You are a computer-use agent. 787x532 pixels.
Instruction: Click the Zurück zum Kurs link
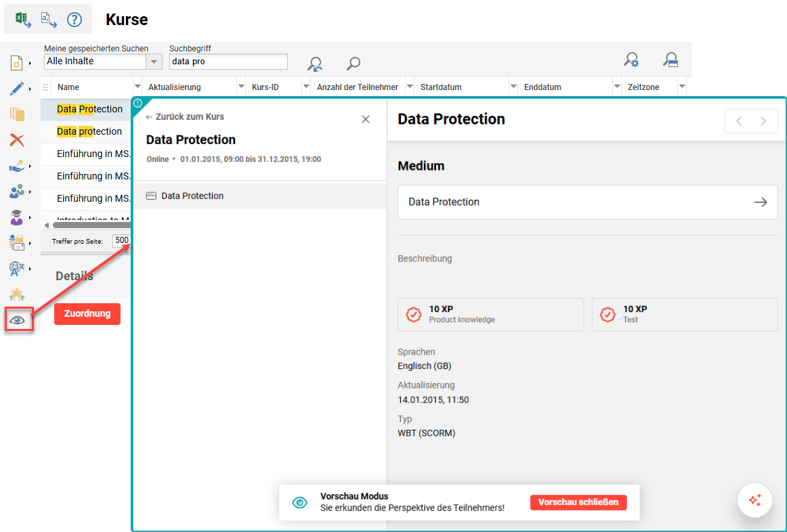point(185,117)
